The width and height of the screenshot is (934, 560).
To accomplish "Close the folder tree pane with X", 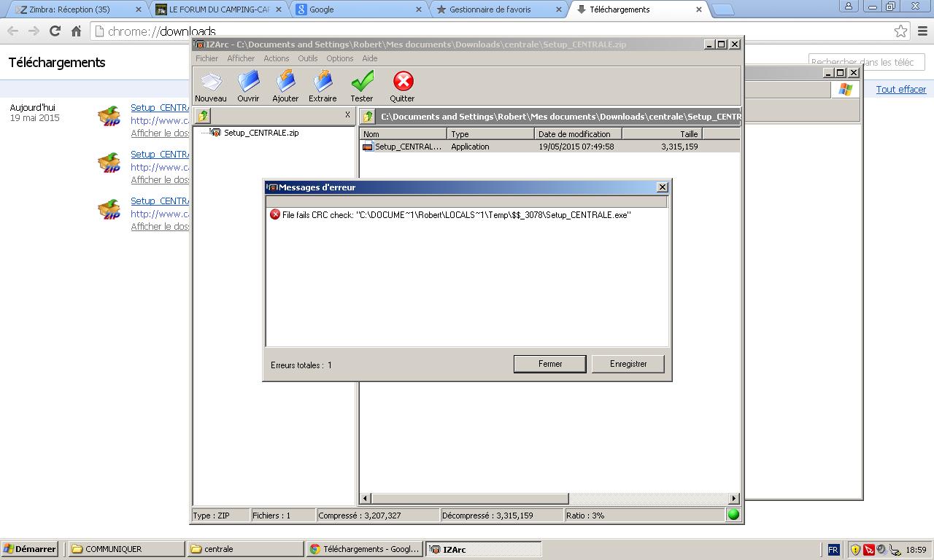I will click(x=347, y=115).
